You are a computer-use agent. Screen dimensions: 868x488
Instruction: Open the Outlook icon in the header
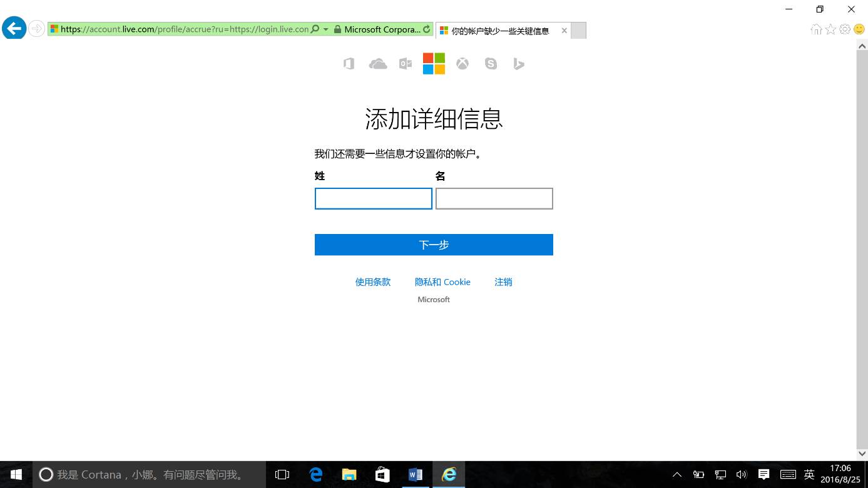[x=405, y=63]
